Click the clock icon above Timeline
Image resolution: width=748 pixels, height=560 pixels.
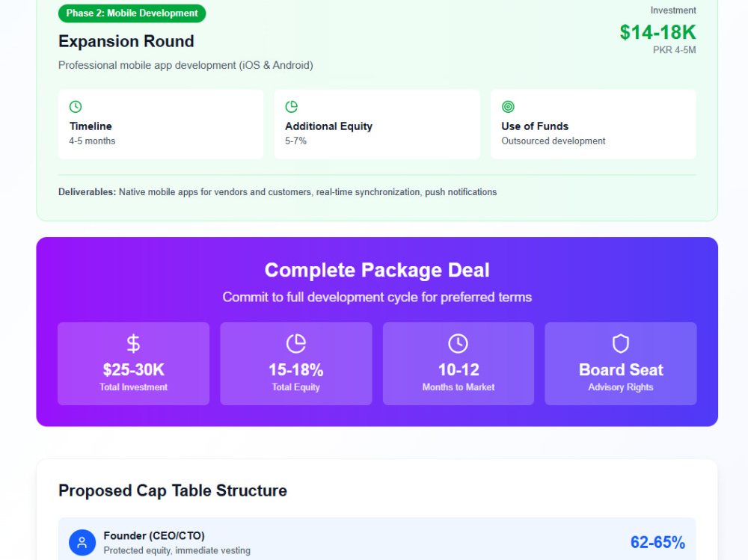click(x=76, y=106)
